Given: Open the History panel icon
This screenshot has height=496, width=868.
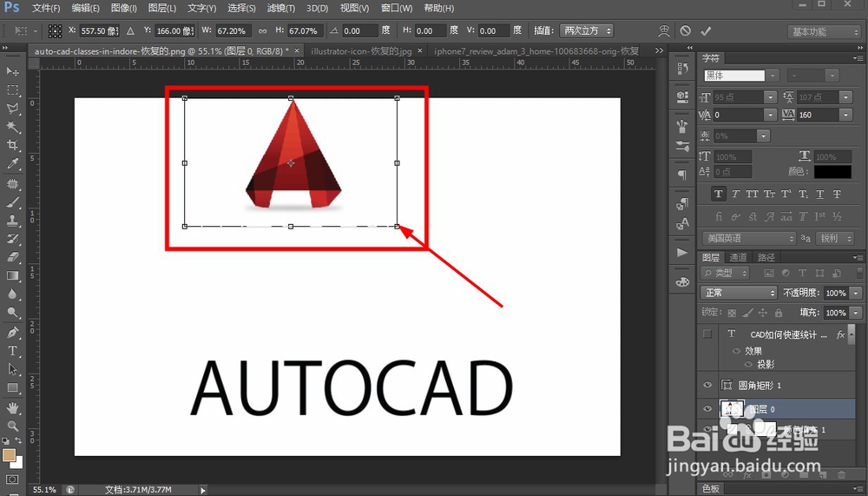Looking at the screenshot, I should 682,68.
